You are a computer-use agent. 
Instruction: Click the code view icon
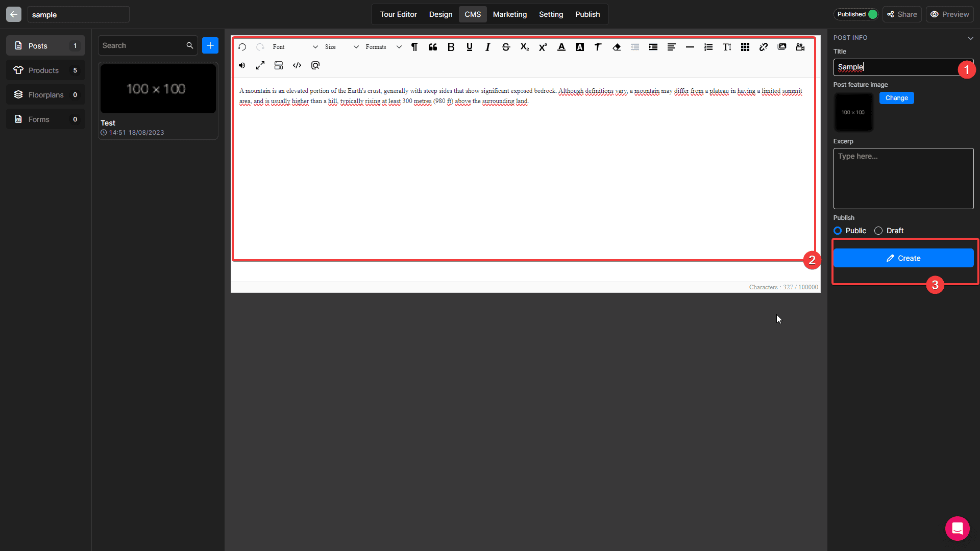pyautogui.click(x=297, y=65)
